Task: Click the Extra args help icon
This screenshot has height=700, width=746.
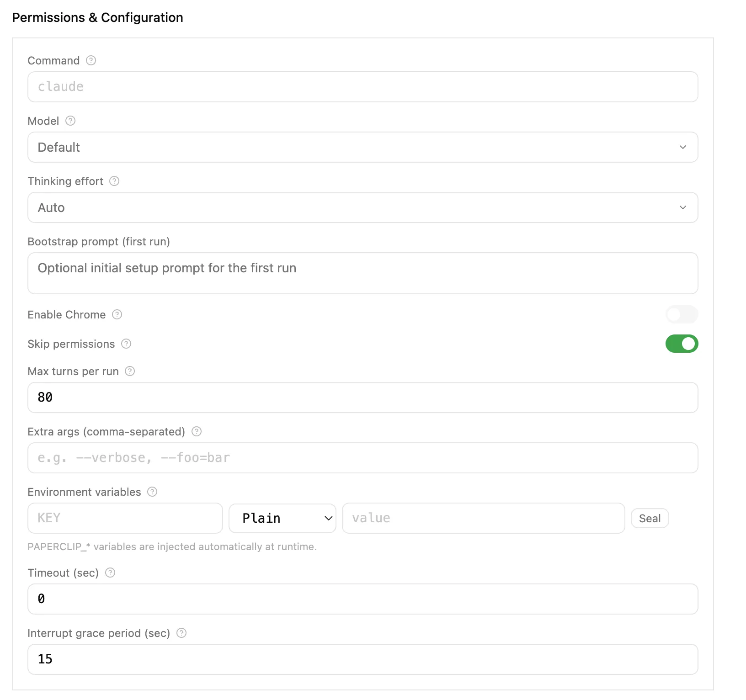Action: tap(197, 431)
